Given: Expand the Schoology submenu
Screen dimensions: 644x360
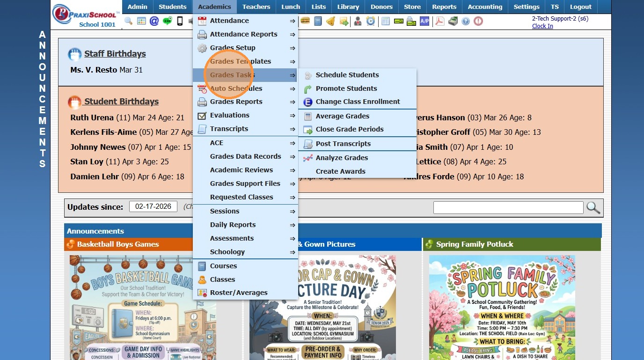Looking at the screenshot, I should coord(245,252).
